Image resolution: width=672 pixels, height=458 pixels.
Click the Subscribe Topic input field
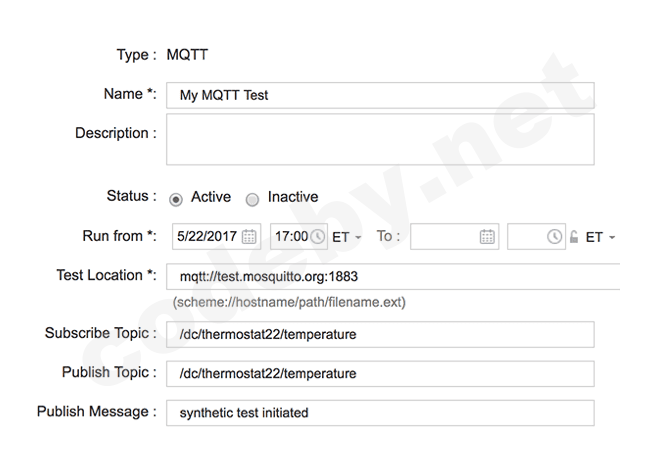click(380, 334)
